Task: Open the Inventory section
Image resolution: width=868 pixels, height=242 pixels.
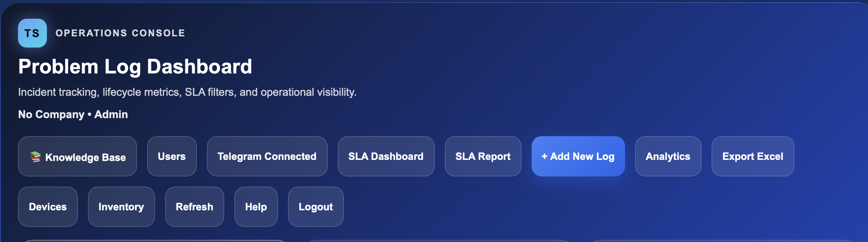Action: click(x=121, y=207)
